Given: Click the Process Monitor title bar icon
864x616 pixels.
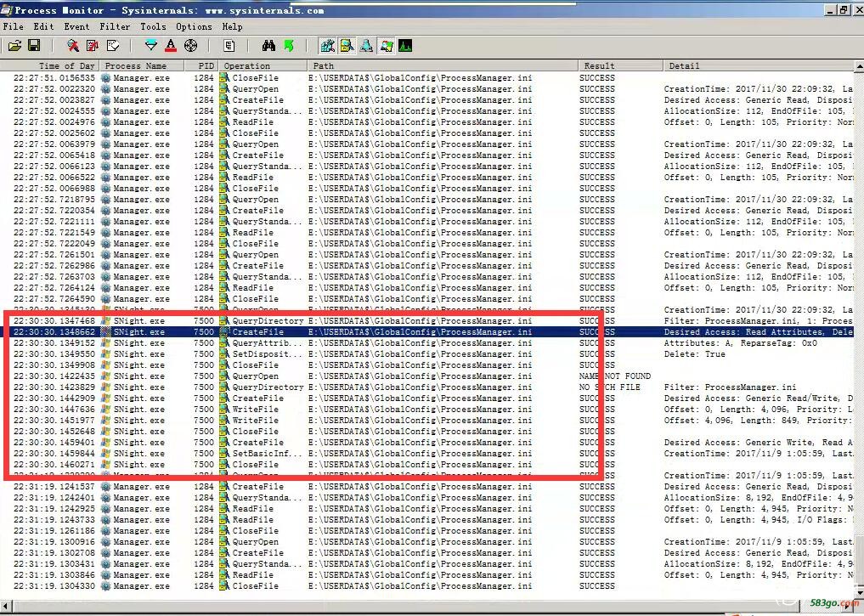Looking at the screenshot, I should (x=6, y=10).
